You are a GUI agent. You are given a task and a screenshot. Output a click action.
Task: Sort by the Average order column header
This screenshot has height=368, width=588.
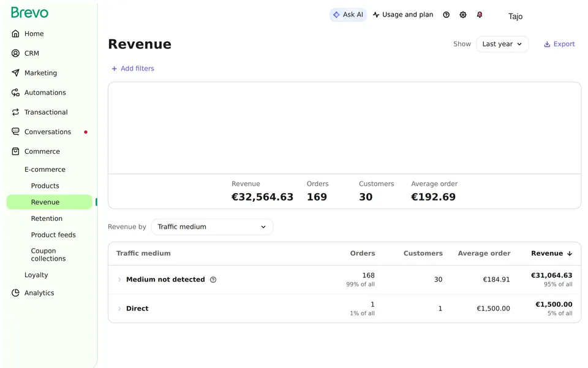click(484, 253)
